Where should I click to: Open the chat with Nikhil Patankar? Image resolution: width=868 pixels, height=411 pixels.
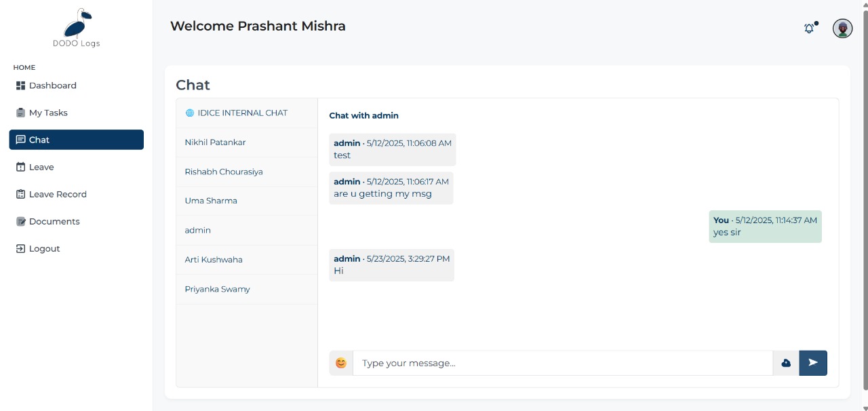point(215,142)
